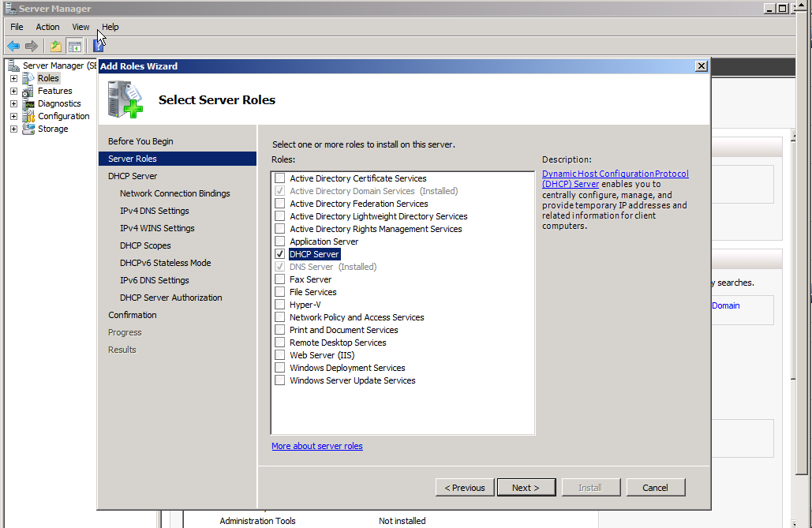The image size is (812, 528).
Task: Select the Roles tree item label
Action: click(x=48, y=78)
